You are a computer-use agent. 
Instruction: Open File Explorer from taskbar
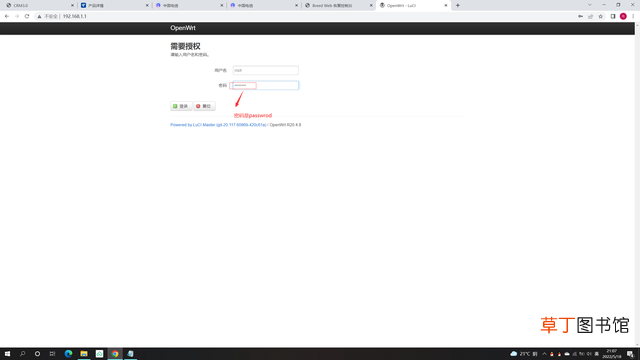pyautogui.click(x=84, y=353)
